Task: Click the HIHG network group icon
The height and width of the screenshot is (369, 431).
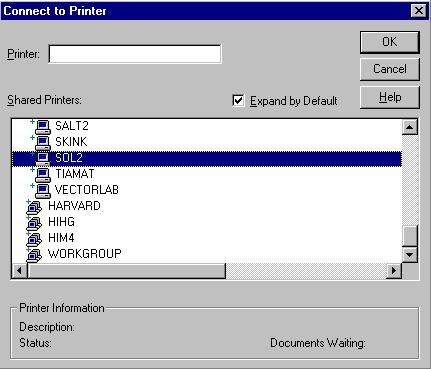Action: tap(34, 223)
